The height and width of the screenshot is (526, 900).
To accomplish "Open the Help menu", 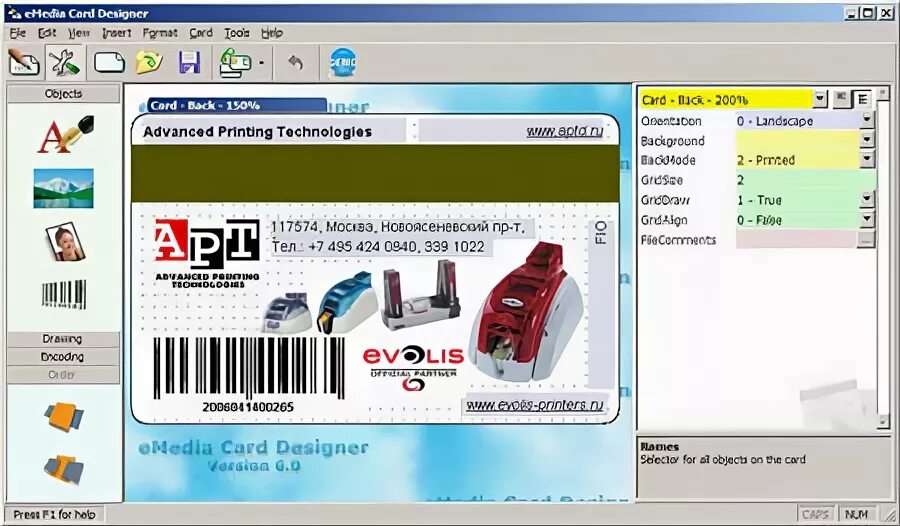I will click(272, 33).
